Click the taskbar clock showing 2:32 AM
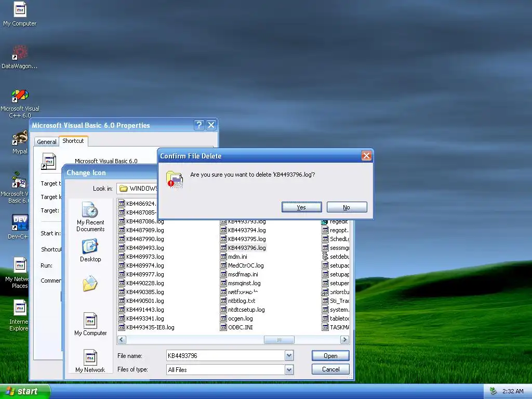This screenshot has height=399, width=532. (513, 391)
